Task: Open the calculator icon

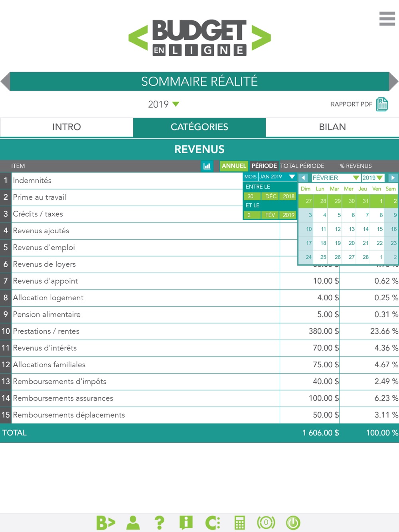Action: click(x=239, y=522)
